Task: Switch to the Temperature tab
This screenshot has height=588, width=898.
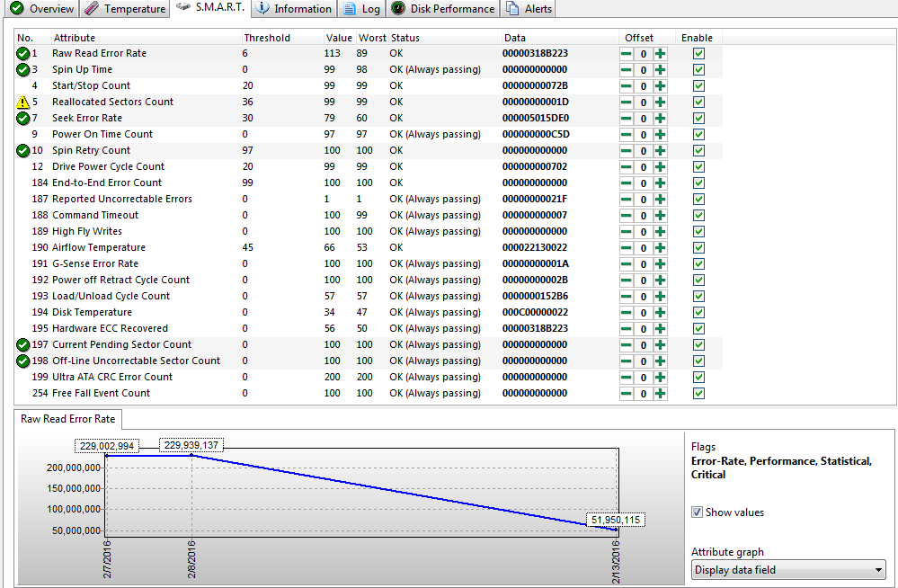Action: [x=125, y=9]
